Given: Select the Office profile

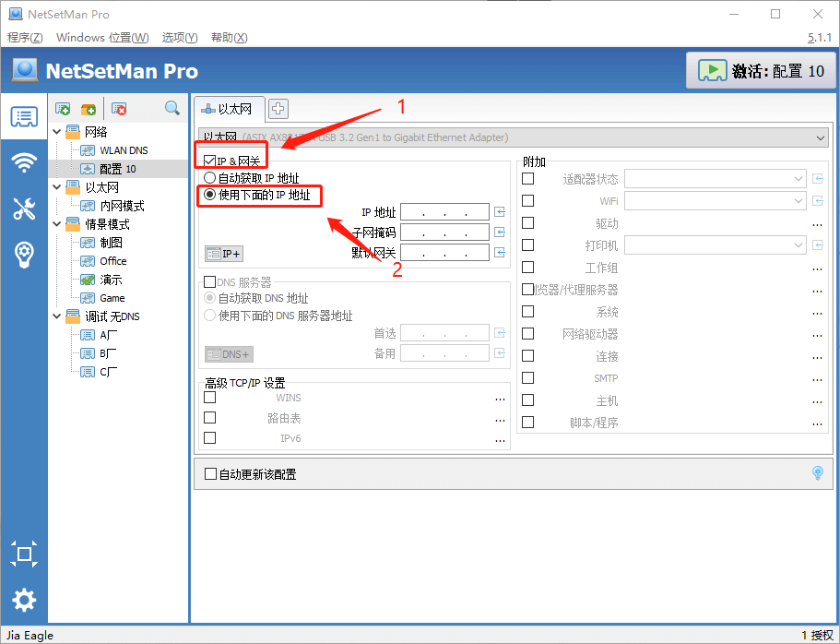Looking at the screenshot, I should click(x=113, y=261).
